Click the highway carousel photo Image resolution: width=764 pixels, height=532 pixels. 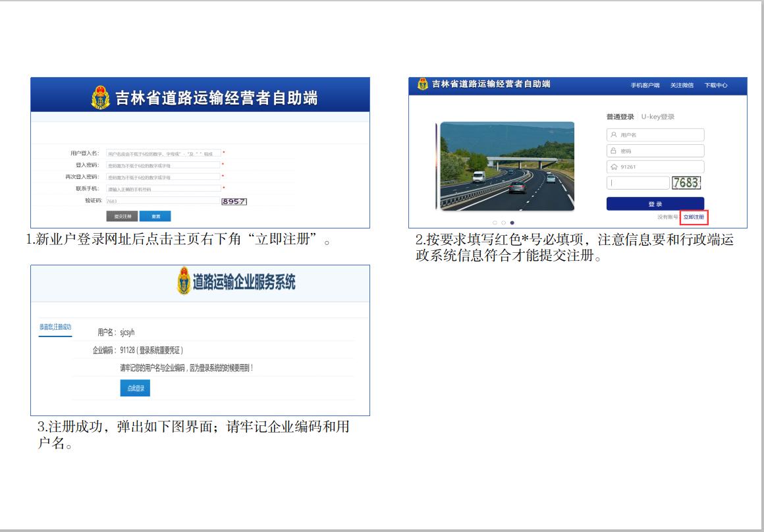[x=507, y=166]
